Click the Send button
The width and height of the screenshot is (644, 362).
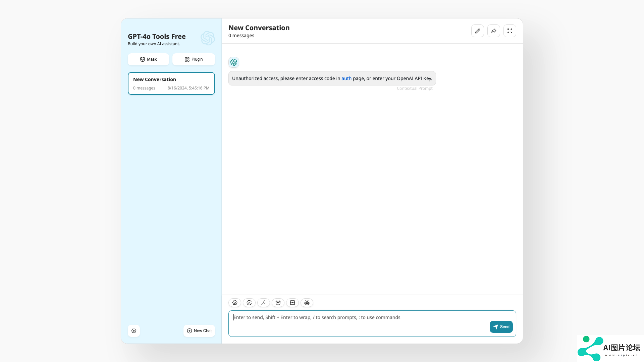tap(501, 327)
